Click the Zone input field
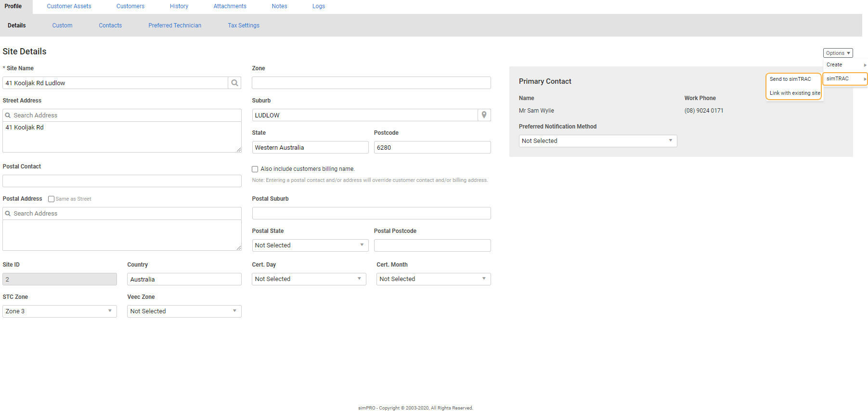The image size is (868, 411). click(x=371, y=83)
